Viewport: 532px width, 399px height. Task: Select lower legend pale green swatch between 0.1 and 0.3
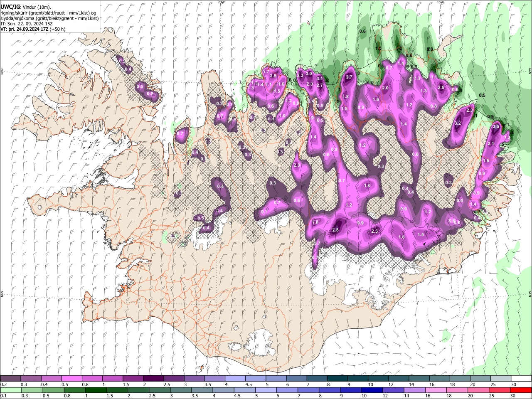[10, 390]
